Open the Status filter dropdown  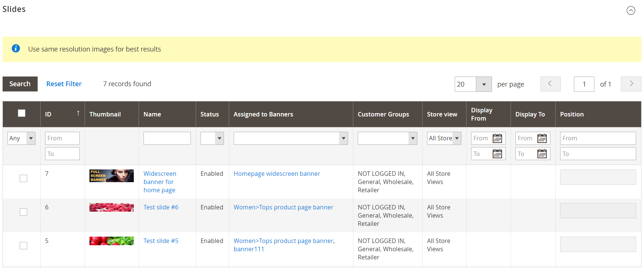212,138
